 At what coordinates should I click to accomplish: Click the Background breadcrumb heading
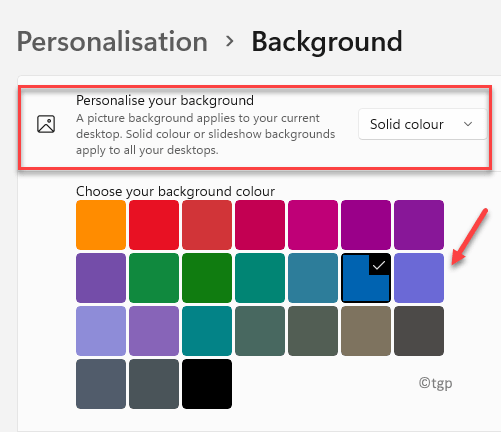pos(327,42)
